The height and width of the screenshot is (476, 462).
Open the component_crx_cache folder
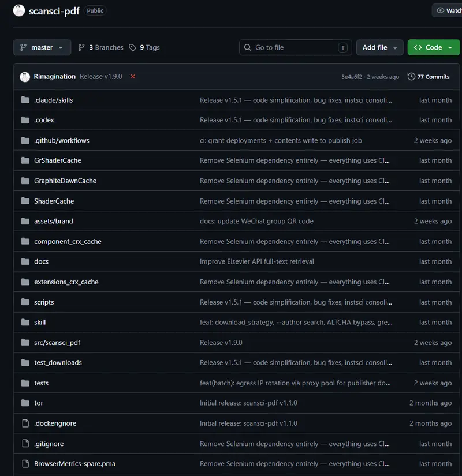coord(68,241)
